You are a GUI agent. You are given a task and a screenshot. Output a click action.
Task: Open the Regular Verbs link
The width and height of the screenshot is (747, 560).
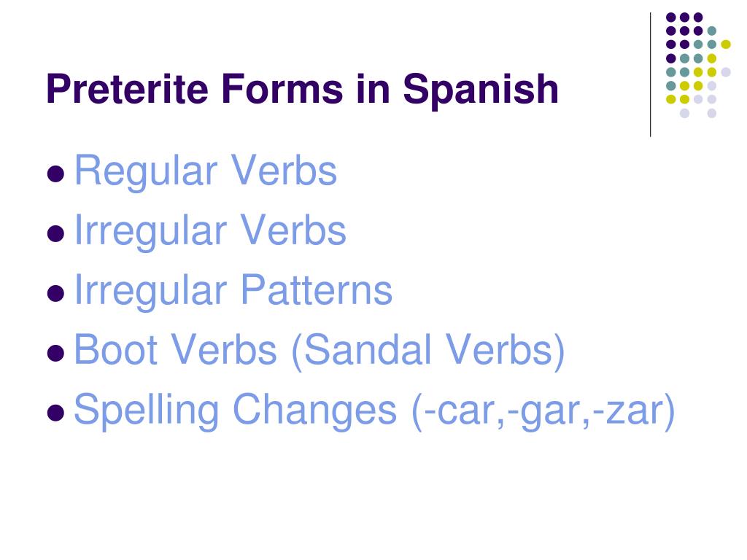click(206, 171)
